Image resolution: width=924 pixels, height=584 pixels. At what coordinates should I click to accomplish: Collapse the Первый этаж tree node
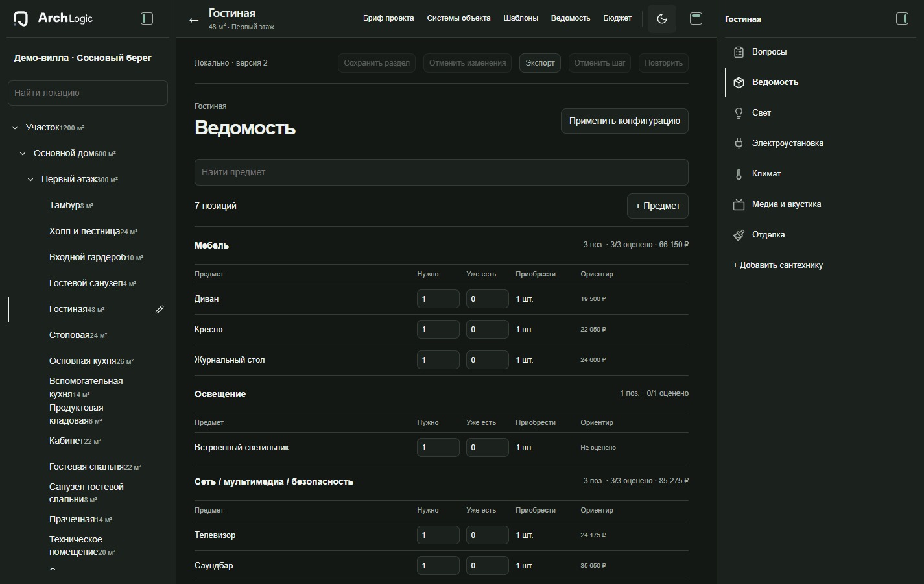pyautogui.click(x=30, y=180)
